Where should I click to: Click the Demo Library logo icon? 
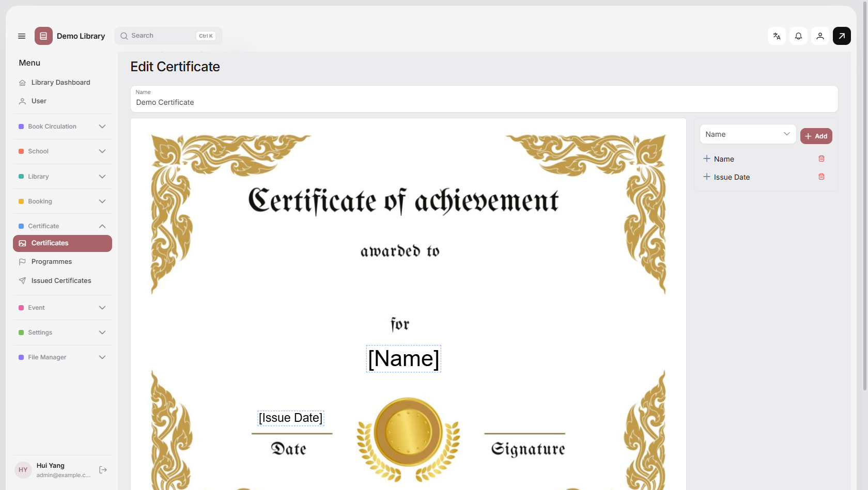tap(43, 36)
